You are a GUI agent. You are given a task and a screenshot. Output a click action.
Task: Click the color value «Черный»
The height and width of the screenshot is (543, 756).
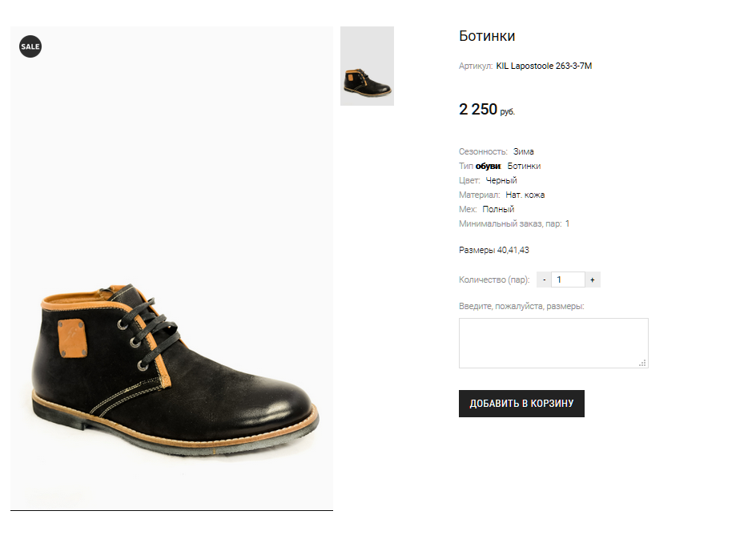[x=501, y=180]
